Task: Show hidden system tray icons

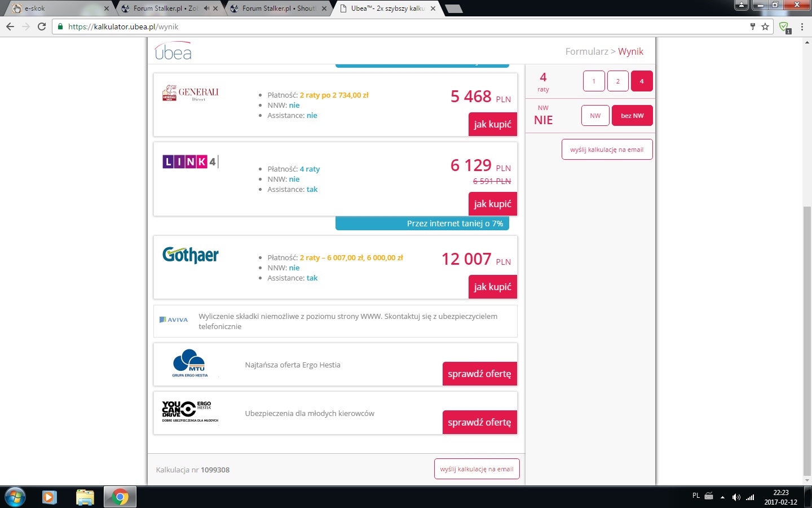Action: click(x=722, y=497)
